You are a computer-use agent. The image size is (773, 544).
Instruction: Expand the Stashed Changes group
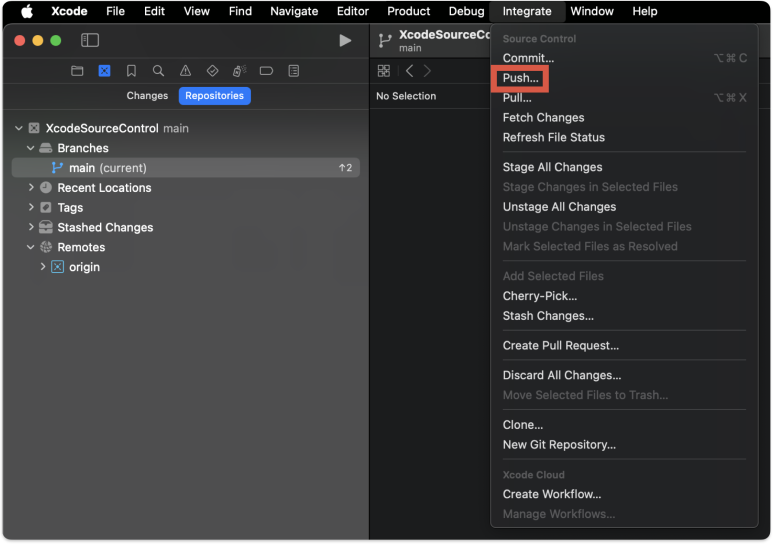click(31, 227)
